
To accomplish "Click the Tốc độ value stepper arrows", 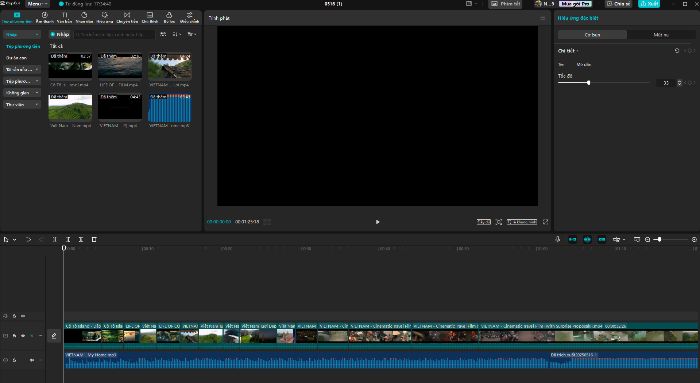I will click(x=679, y=83).
